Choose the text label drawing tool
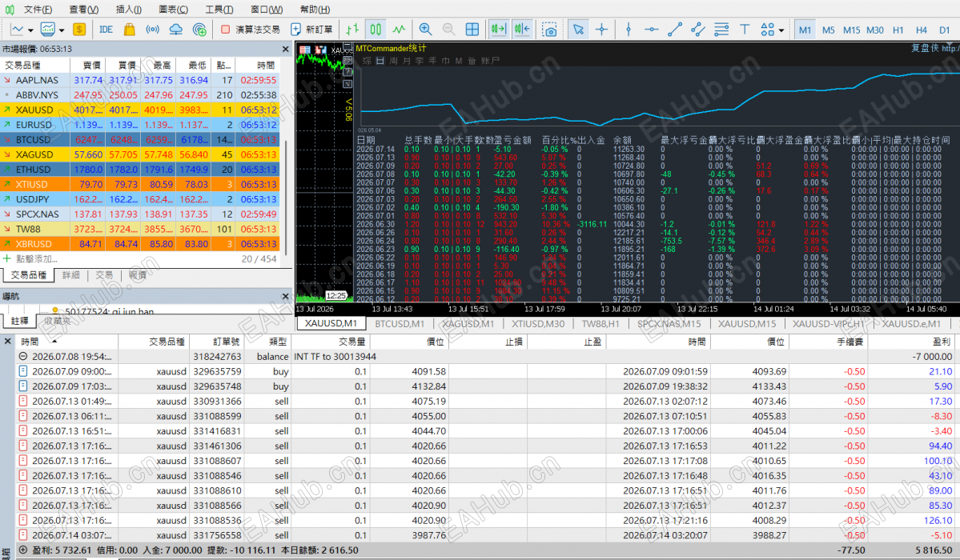 pyautogui.click(x=745, y=30)
